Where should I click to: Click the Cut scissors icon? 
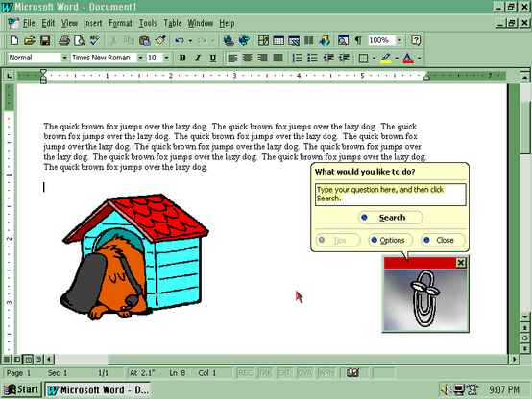point(113,40)
